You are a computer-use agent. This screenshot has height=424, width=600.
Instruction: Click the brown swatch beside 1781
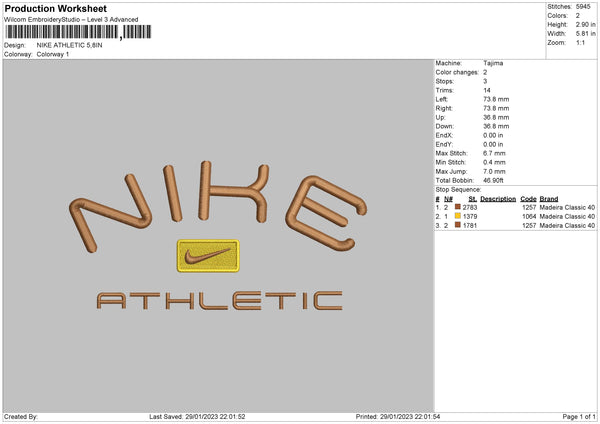pyautogui.click(x=457, y=225)
